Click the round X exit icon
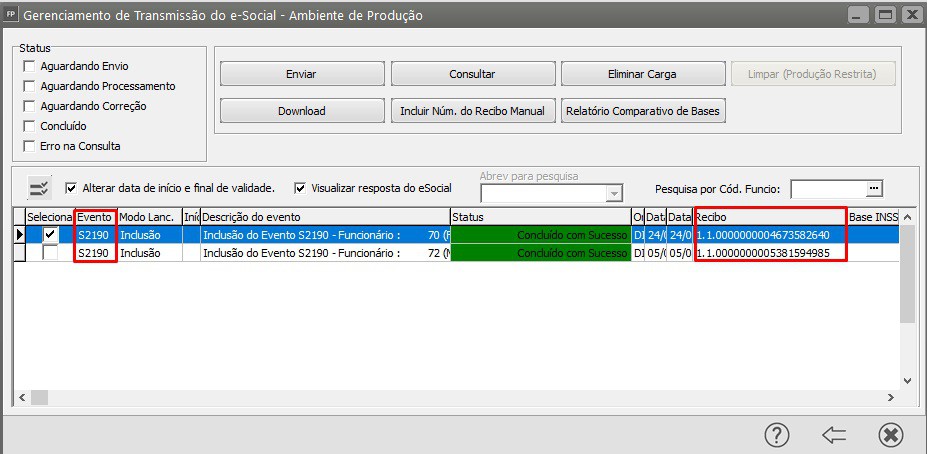Image resolution: width=927 pixels, height=454 pixels. (x=891, y=436)
